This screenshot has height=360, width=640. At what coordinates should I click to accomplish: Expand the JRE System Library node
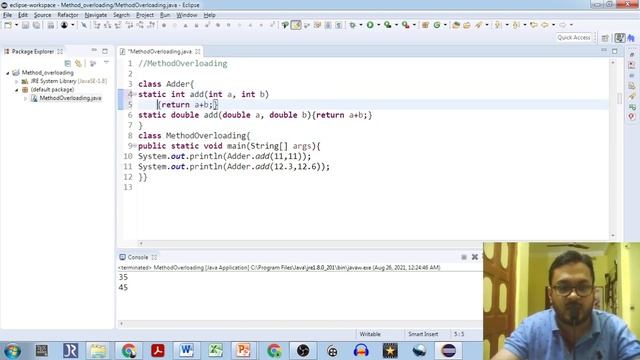tap(17, 82)
